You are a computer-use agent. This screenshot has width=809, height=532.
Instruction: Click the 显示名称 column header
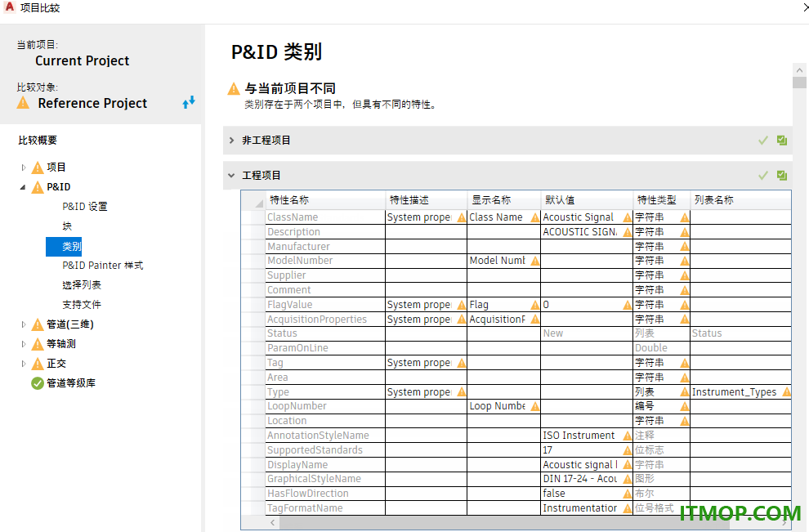[503, 200]
